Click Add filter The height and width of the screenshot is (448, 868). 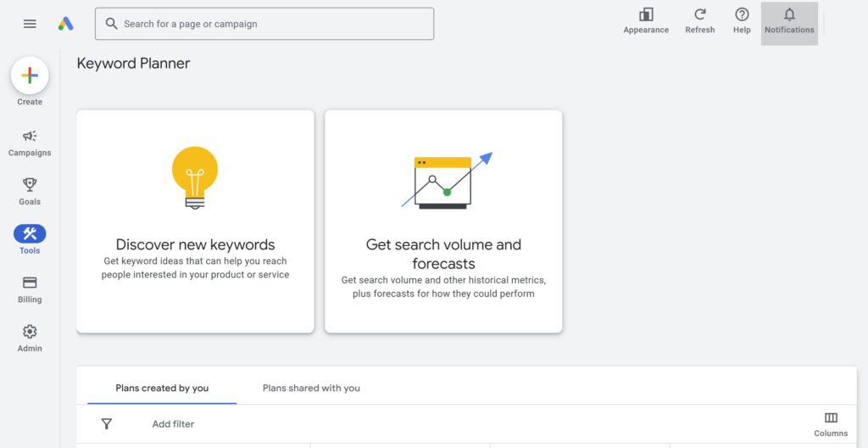[173, 424]
